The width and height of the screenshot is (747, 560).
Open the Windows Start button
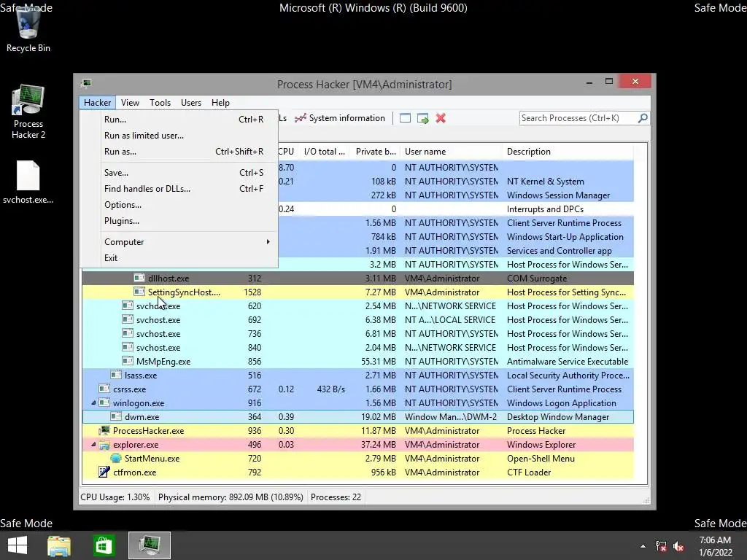[x=18, y=545]
